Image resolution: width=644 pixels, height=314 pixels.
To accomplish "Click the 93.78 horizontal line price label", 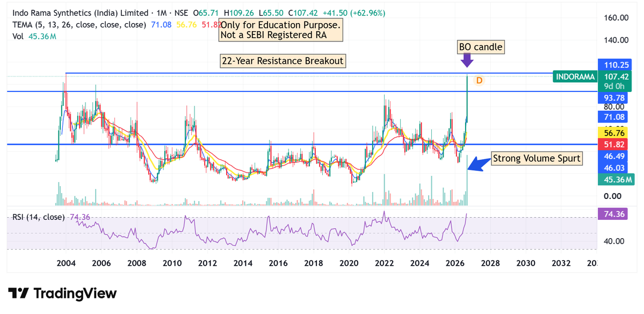I will (x=612, y=98).
